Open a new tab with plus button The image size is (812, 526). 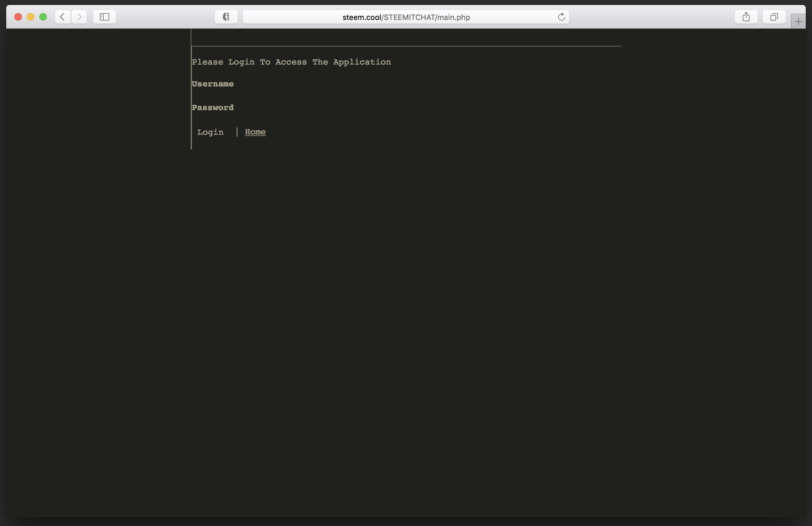(x=798, y=22)
